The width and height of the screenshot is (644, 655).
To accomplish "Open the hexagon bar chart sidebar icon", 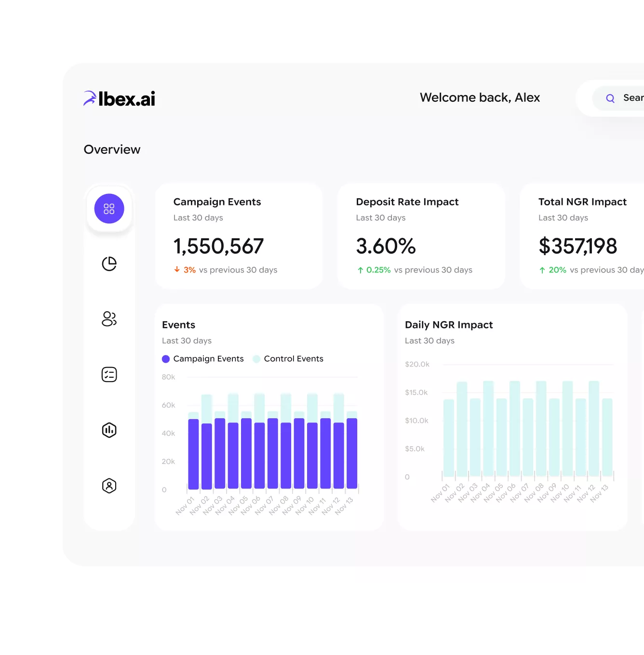I will coord(109,430).
